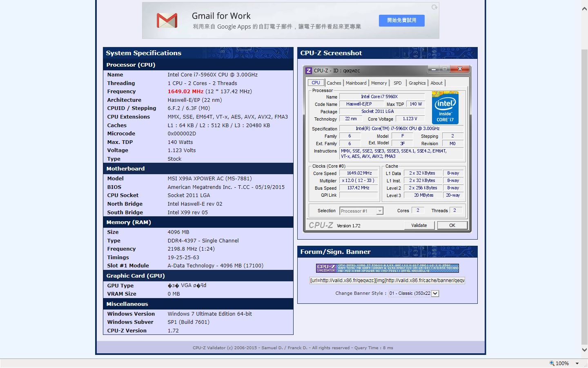Viewport: 588px width, 368px height.
Task: Click the Core Voltage 1.123 V field
Action: pyautogui.click(x=410, y=119)
